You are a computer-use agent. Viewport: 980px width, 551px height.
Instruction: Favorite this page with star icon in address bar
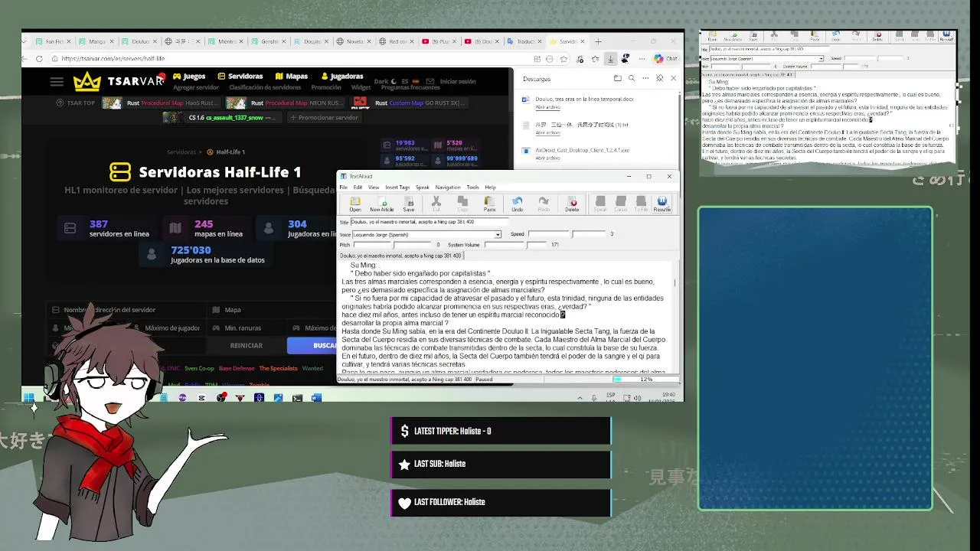563,58
